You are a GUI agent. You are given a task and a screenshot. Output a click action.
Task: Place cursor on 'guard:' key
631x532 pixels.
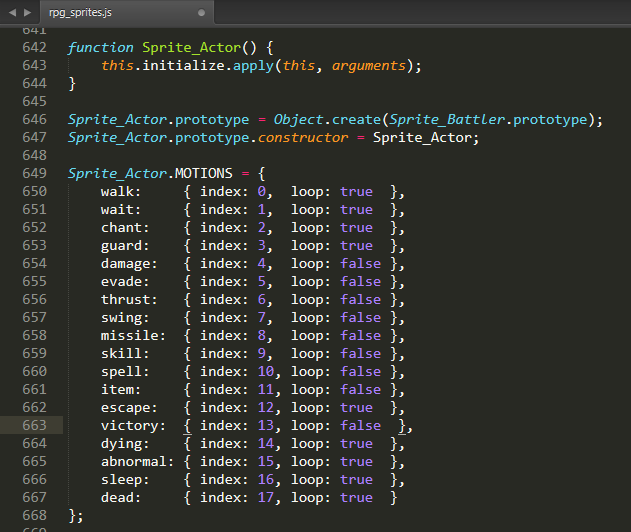[x=125, y=245]
